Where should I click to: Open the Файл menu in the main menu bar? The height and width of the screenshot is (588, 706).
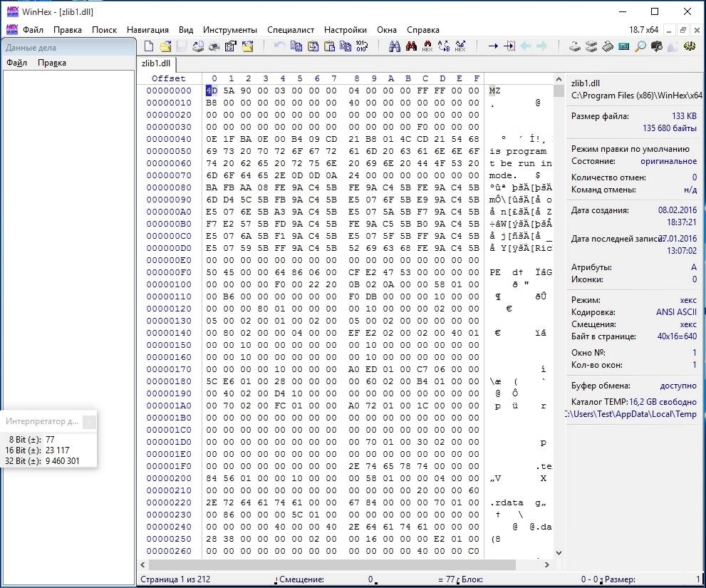tap(33, 30)
